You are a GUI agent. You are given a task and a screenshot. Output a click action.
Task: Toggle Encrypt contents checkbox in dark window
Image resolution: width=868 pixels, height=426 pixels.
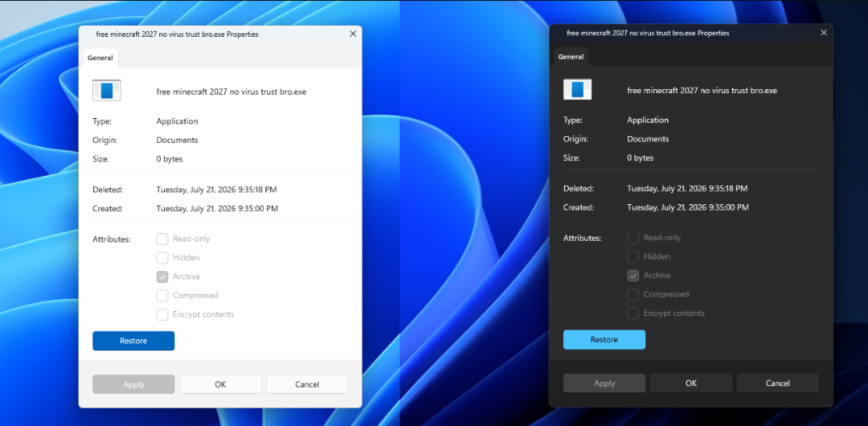633,313
